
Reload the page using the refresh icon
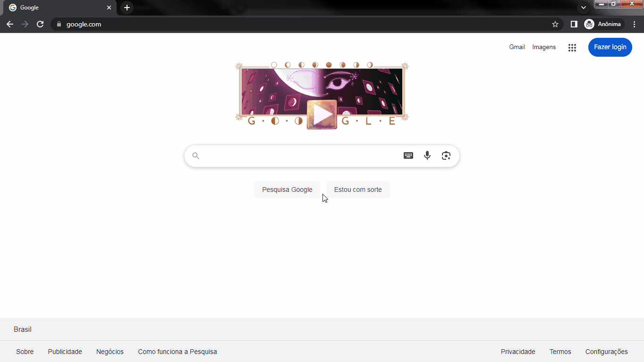[40, 24]
